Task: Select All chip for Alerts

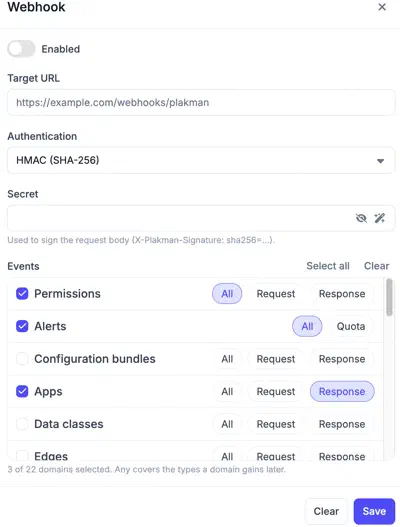Action: click(307, 326)
